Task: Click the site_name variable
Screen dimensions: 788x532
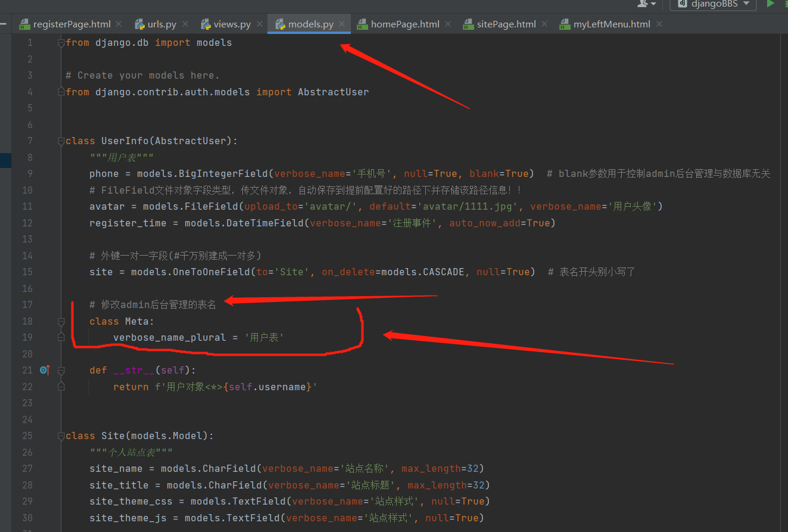Action: [x=116, y=469]
